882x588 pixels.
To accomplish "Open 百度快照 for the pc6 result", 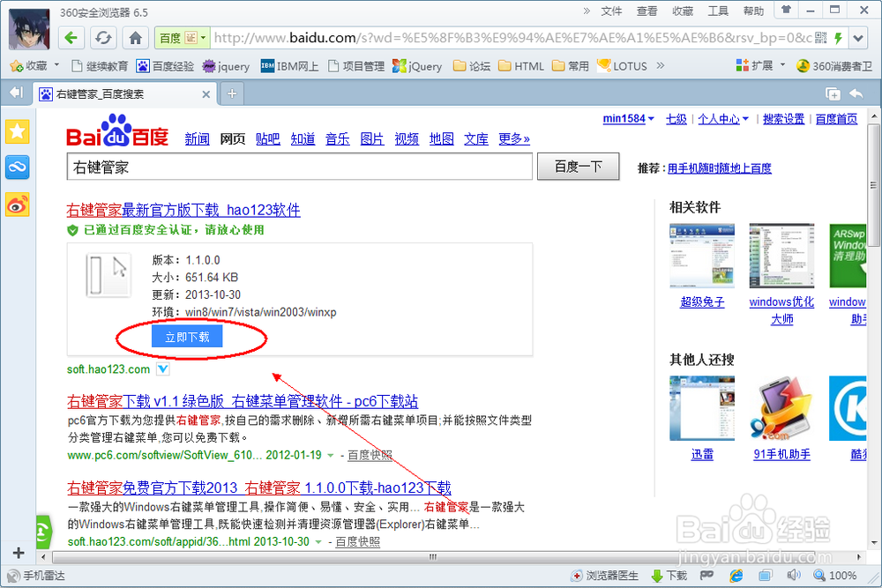I will coord(370,456).
